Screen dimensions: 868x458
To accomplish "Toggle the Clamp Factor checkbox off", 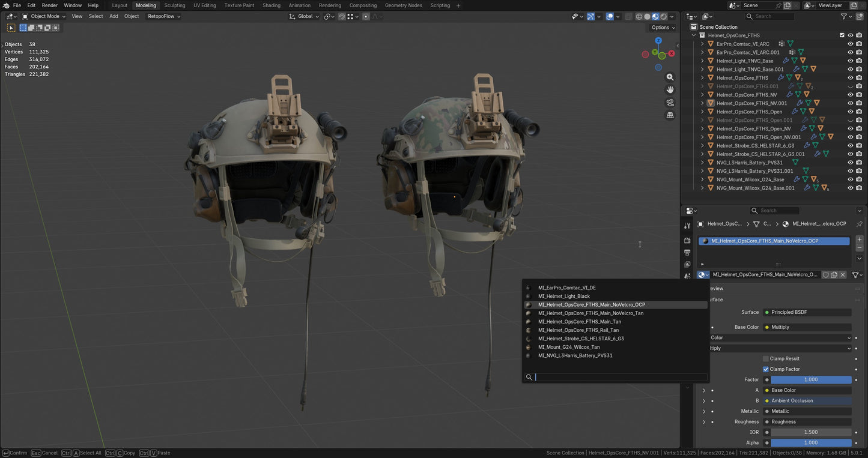I will 766,369.
